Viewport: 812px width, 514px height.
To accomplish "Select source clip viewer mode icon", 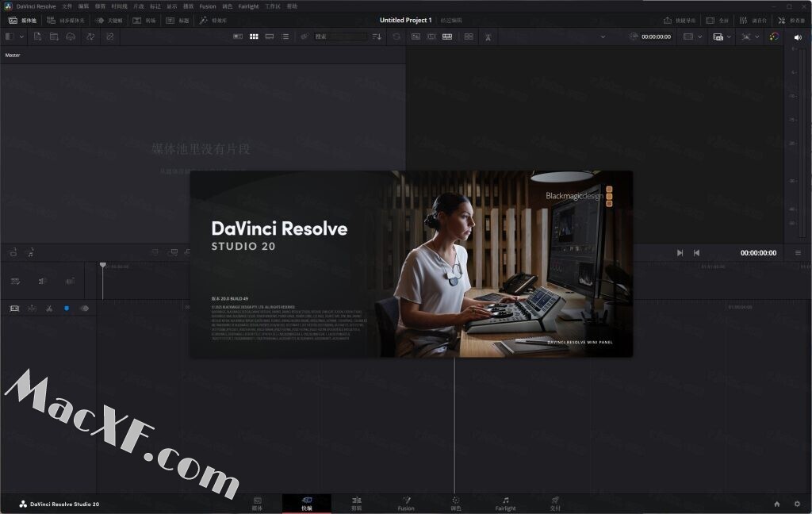I will (416, 36).
